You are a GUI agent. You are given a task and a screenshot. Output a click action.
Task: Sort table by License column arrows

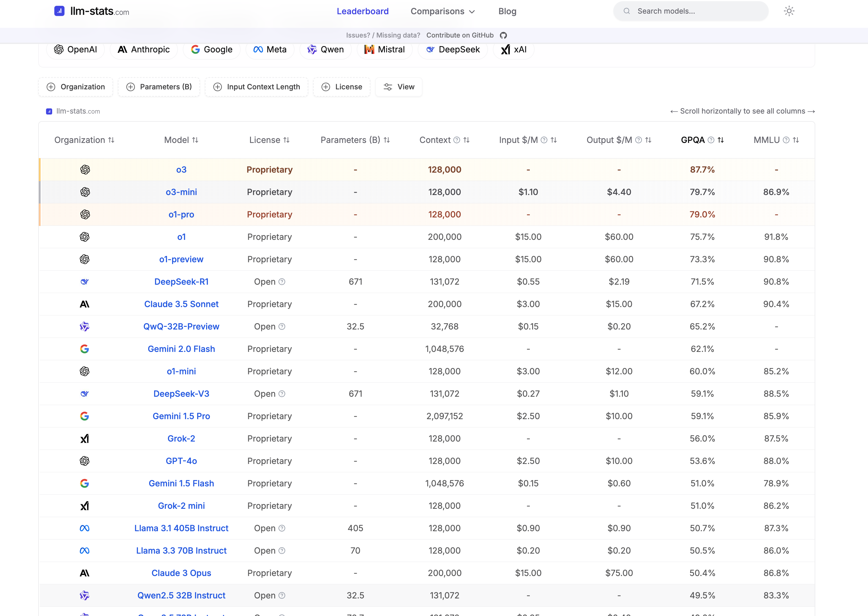coord(286,140)
